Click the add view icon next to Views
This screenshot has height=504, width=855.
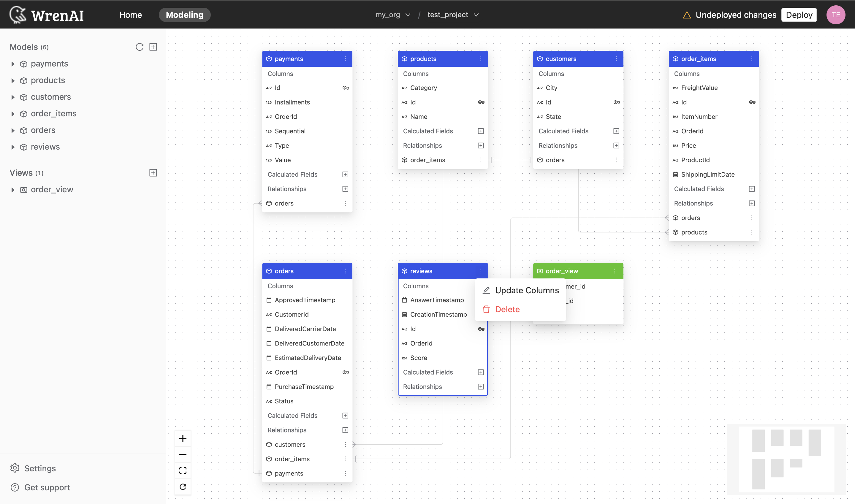coord(152,173)
